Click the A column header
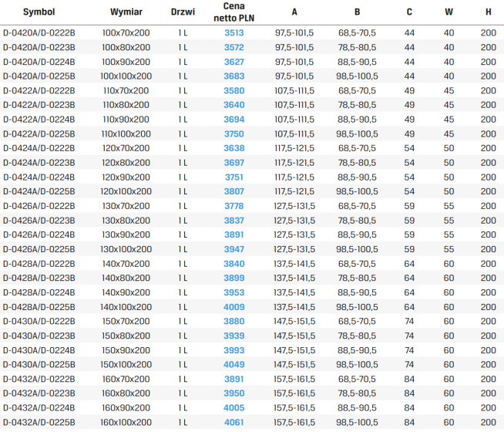 click(294, 12)
